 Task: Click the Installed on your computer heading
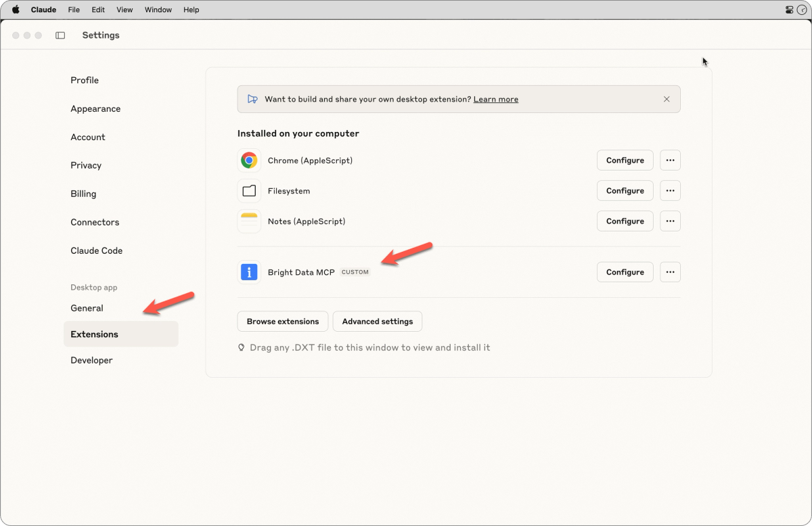(x=298, y=133)
